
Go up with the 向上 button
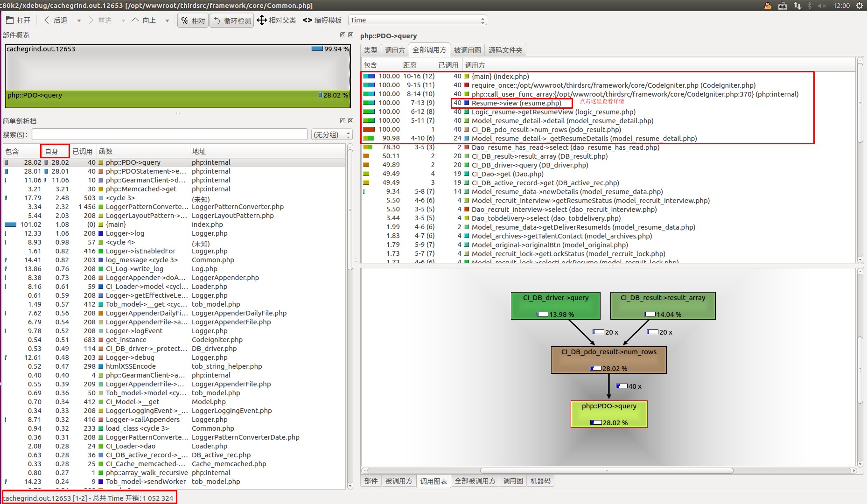(144, 20)
